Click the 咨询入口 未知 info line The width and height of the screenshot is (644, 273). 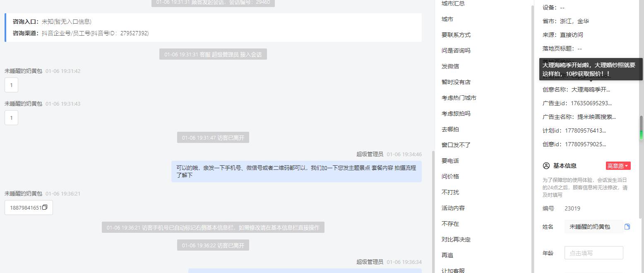click(52, 22)
